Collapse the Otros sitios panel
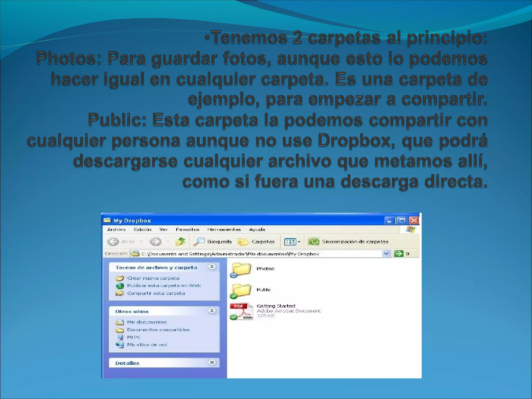 [212, 311]
